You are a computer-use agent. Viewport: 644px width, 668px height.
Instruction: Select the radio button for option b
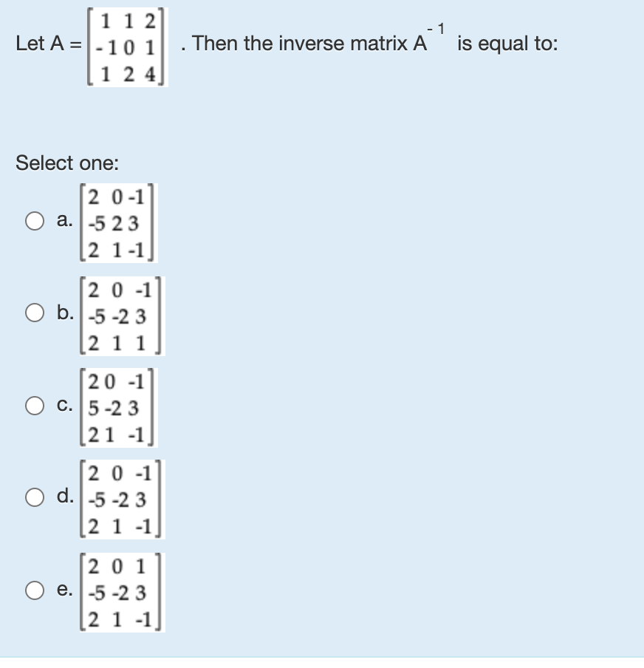point(34,313)
